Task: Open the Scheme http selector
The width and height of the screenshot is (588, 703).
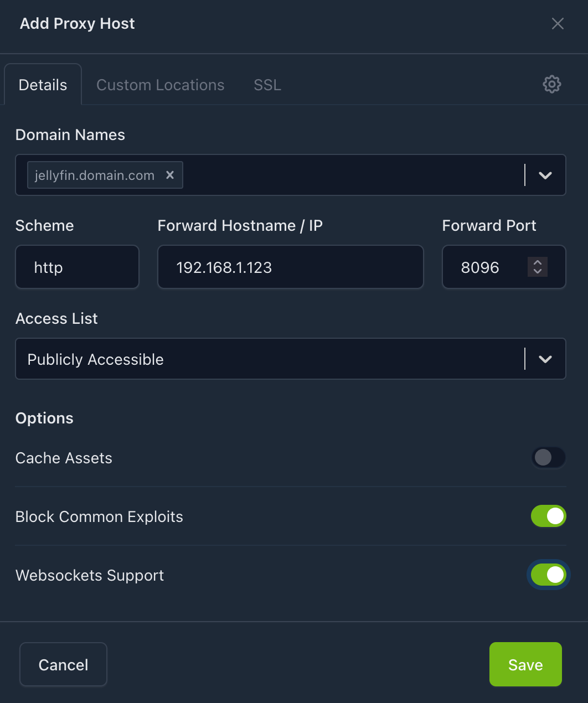Action: (x=77, y=267)
